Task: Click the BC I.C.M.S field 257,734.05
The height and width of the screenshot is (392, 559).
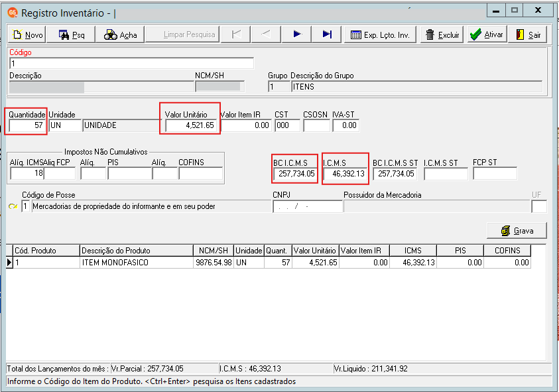Action: 295,174
